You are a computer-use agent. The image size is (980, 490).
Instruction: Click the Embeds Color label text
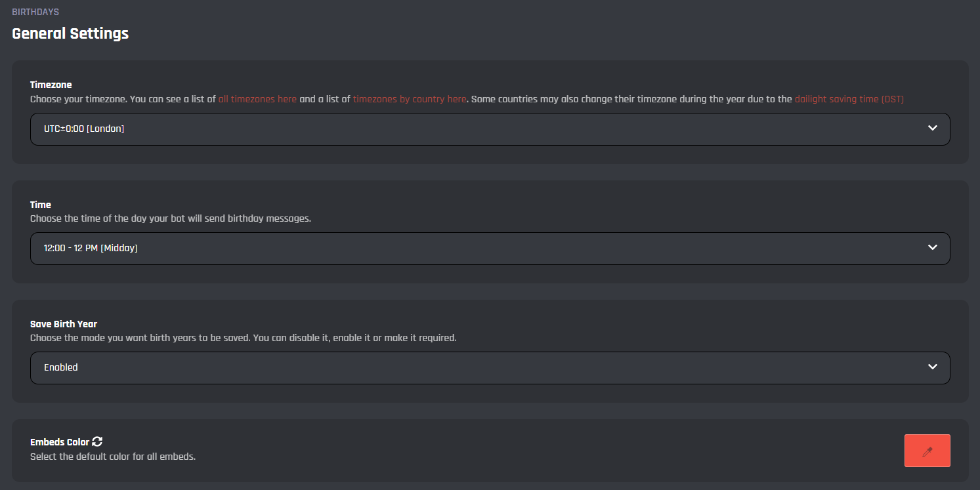pyautogui.click(x=60, y=442)
